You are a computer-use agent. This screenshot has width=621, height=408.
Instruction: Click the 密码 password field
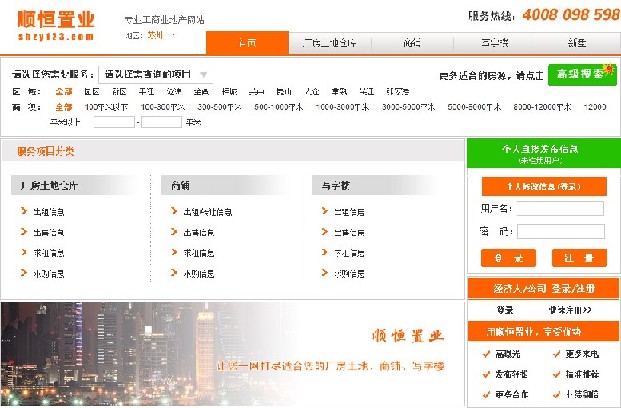click(560, 231)
